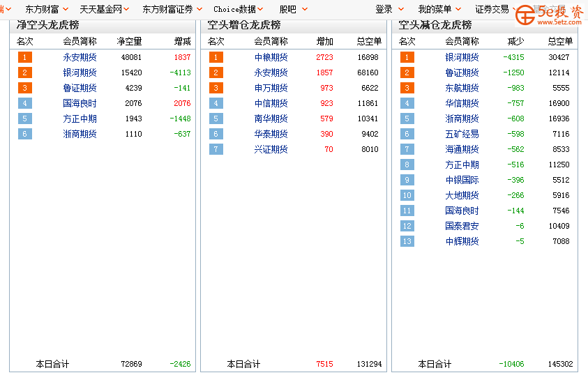Select net short value 48081

click(x=131, y=57)
